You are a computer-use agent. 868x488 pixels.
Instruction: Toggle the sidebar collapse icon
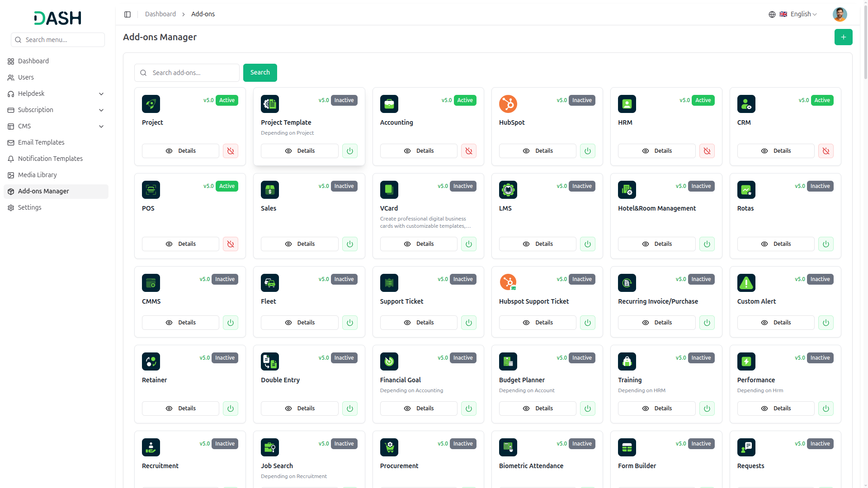tap(127, 14)
